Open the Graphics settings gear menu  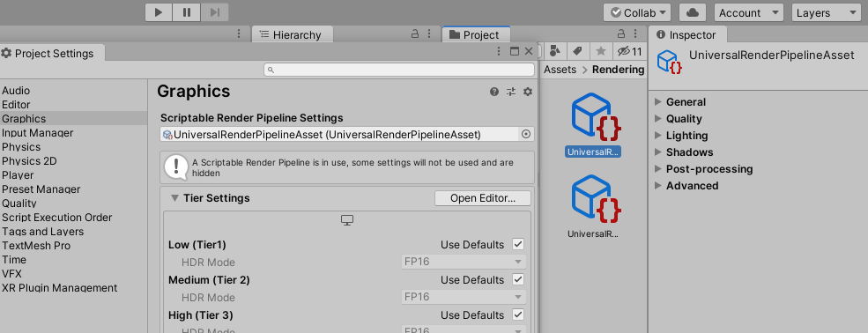[x=528, y=92]
